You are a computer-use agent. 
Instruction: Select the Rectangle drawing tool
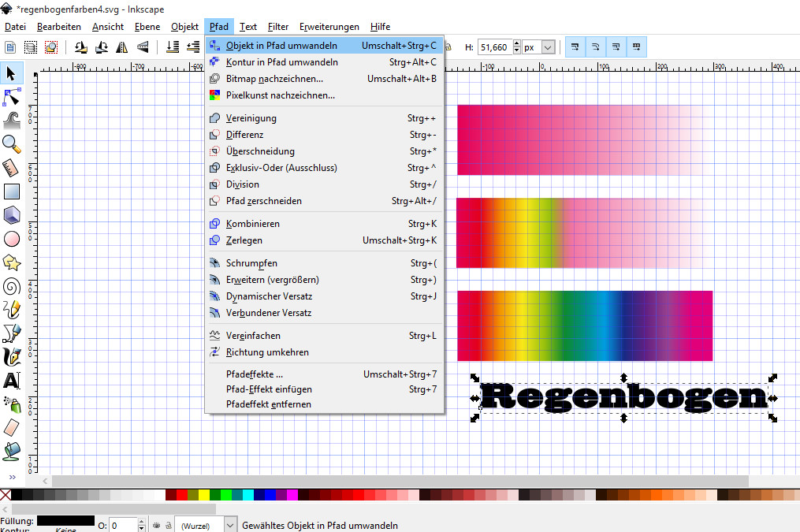click(x=12, y=191)
